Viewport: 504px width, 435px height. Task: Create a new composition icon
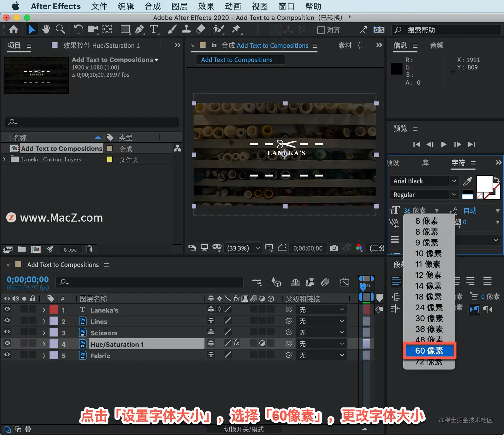[36, 249]
